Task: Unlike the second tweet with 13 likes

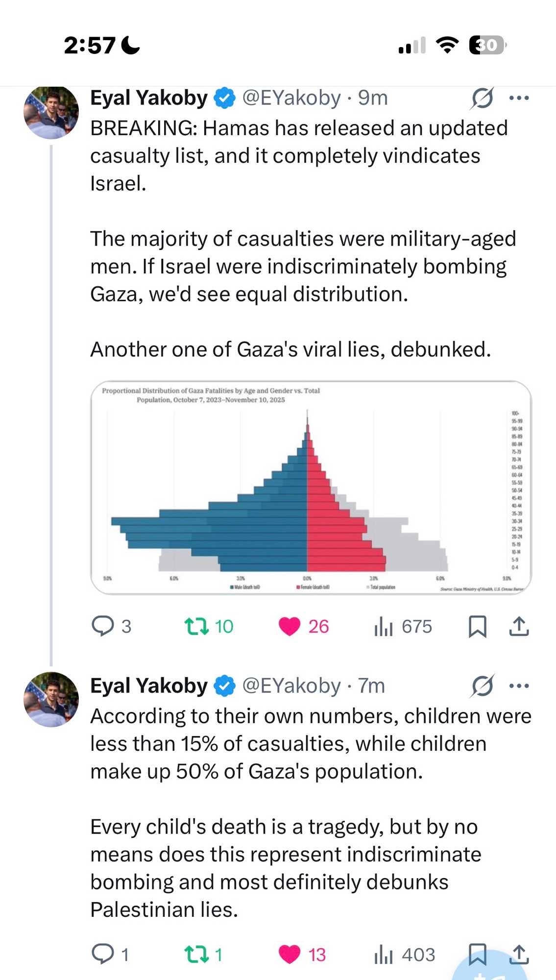Action: (289, 955)
